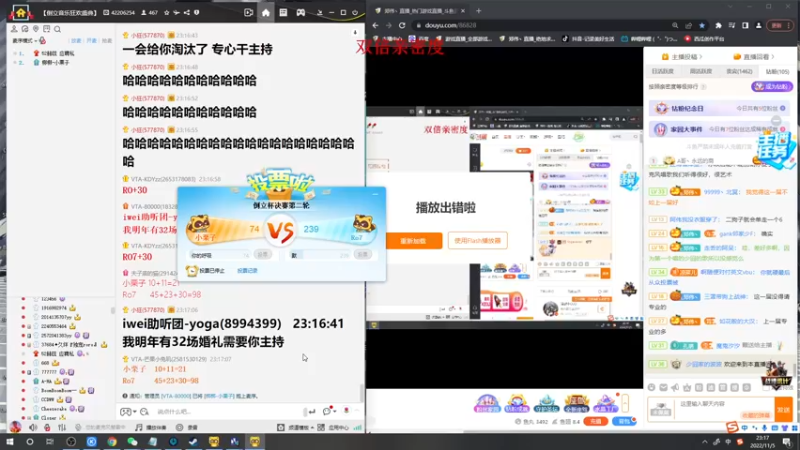Open the list panel icon in YY title bar
800x450 pixels.
[x=283, y=13]
